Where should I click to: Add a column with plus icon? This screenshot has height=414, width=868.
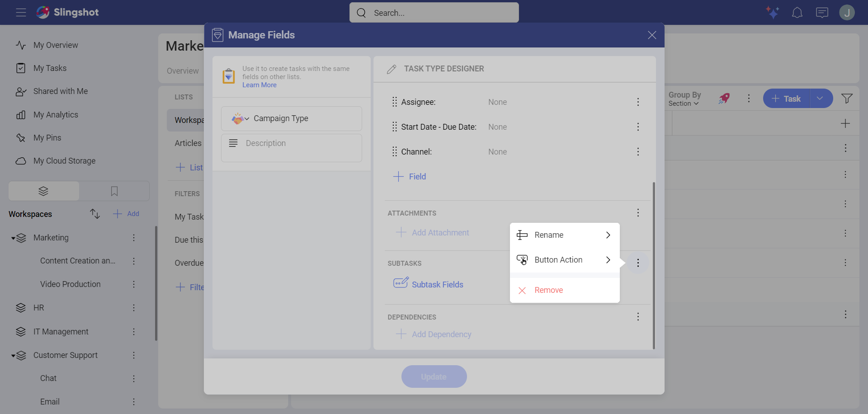tap(845, 123)
